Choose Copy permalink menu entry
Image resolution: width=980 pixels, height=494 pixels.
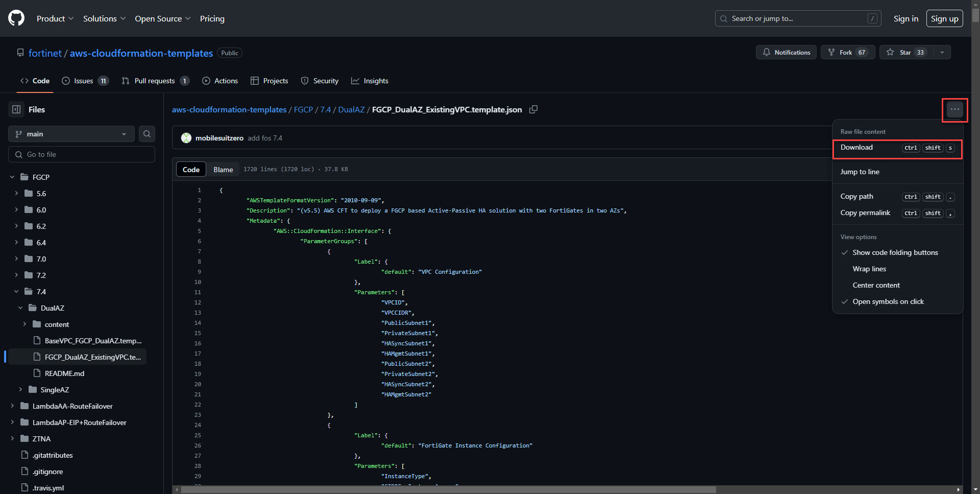point(897,213)
